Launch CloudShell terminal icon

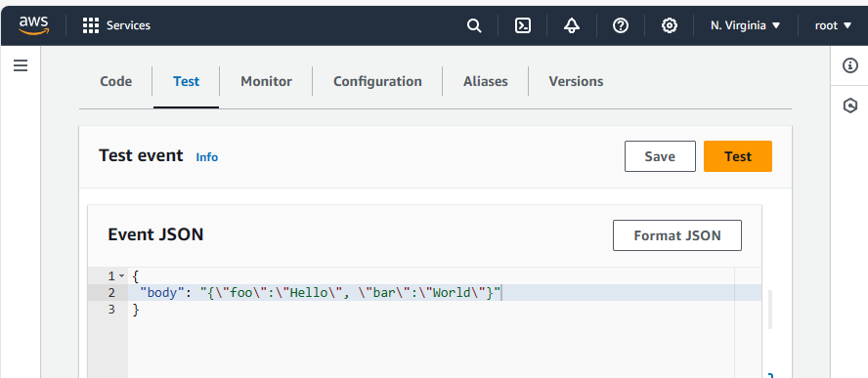pos(523,25)
